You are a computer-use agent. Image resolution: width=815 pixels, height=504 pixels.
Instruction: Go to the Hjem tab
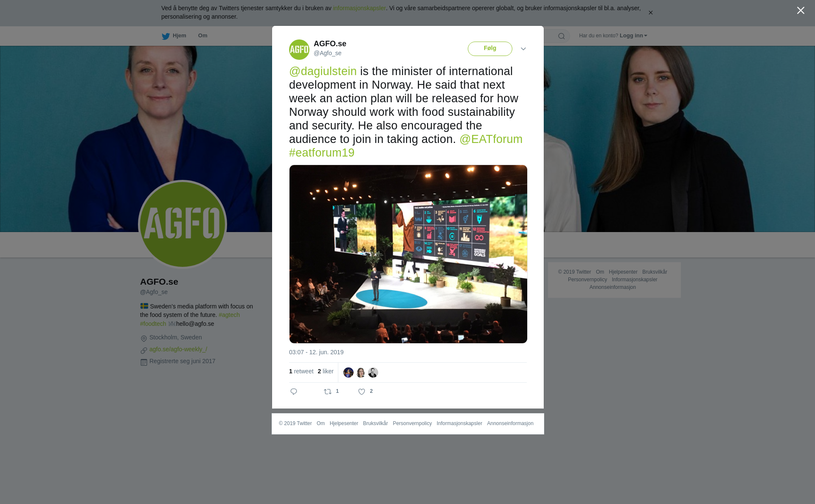[x=174, y=36]
